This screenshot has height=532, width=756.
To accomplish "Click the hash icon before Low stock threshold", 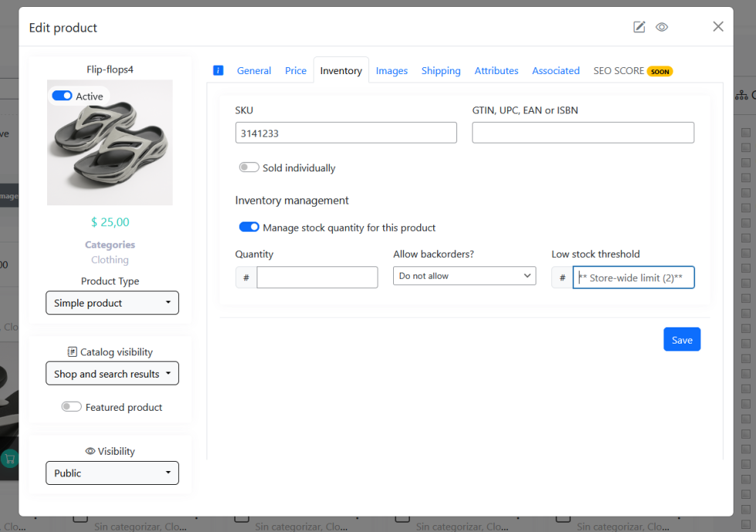I will tap(562, 277).
